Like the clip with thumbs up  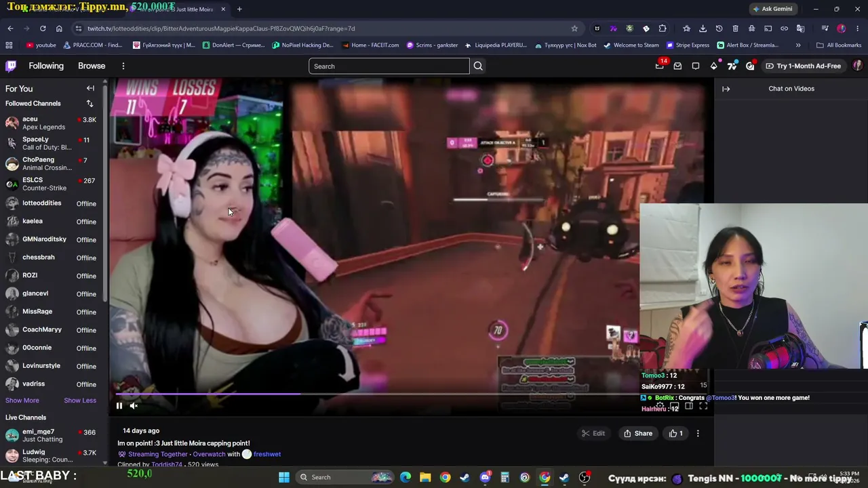(x=676, y=433)
